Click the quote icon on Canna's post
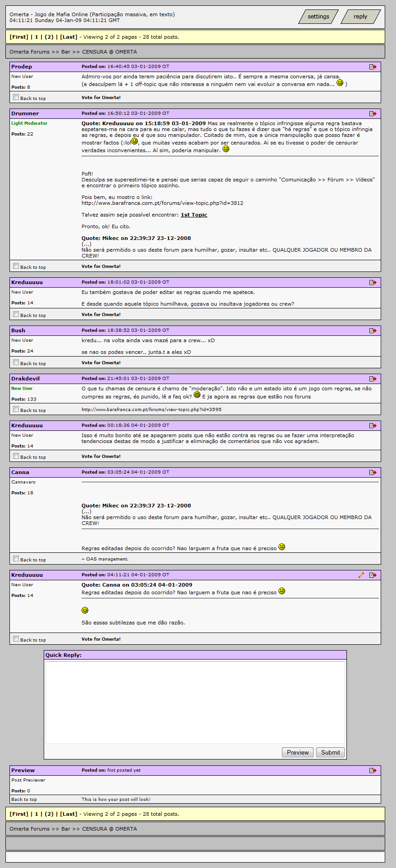The height and width of the screenshot is (868, 396). coord(373,472)
